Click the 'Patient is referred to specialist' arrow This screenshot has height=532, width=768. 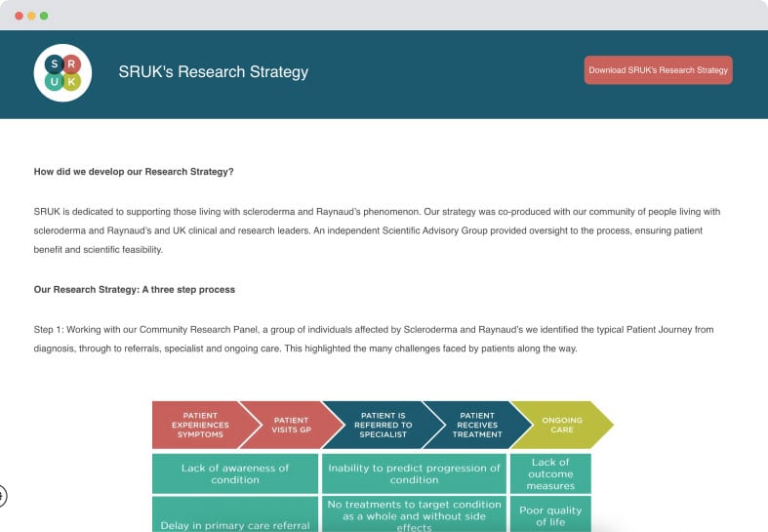pos(384,425)
